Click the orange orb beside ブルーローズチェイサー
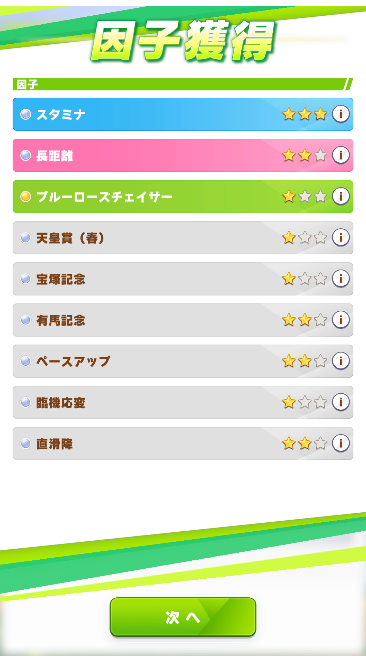The image size is (366, 656). pos(26,196)
